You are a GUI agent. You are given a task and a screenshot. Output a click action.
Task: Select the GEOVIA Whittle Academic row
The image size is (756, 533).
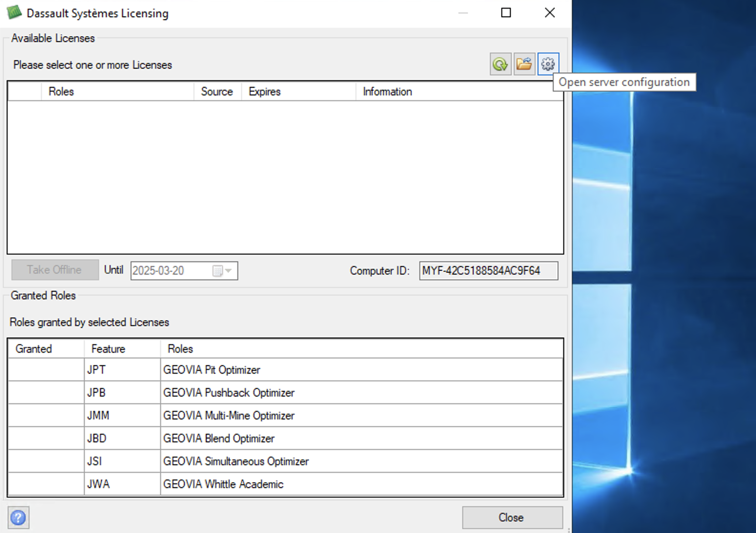(x=286, y=484)
